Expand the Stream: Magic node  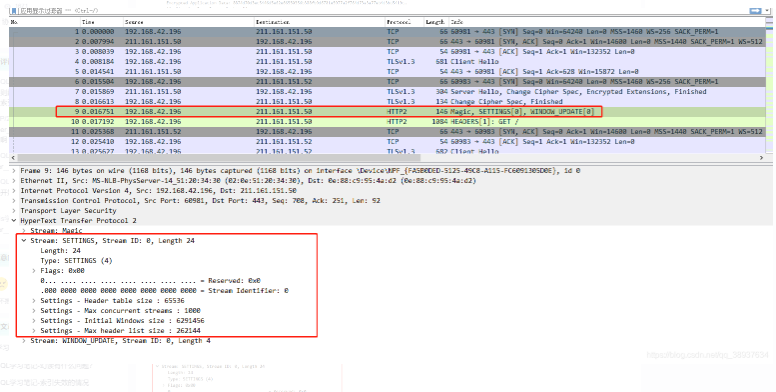24,231
